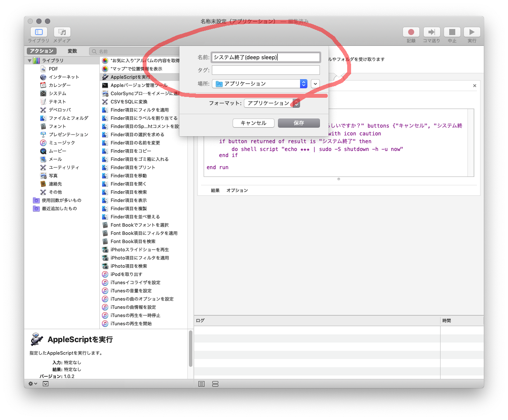Open the gear action menu at bottom left
Screen dimensions: 508x420
(x=33, y=384)
